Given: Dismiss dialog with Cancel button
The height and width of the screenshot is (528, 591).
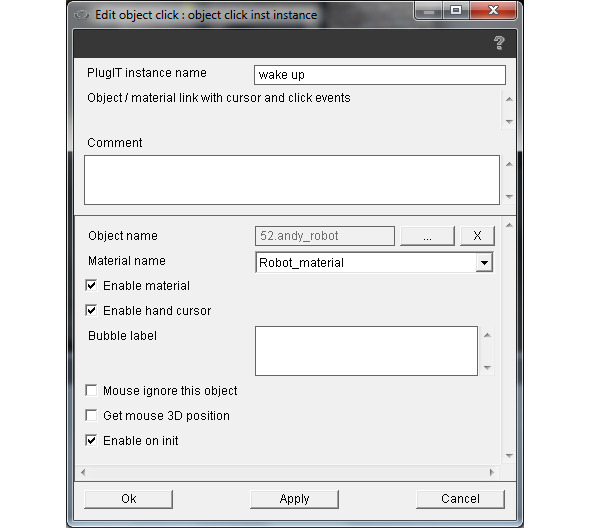Looking at the screenshot, I should point(460,499).
